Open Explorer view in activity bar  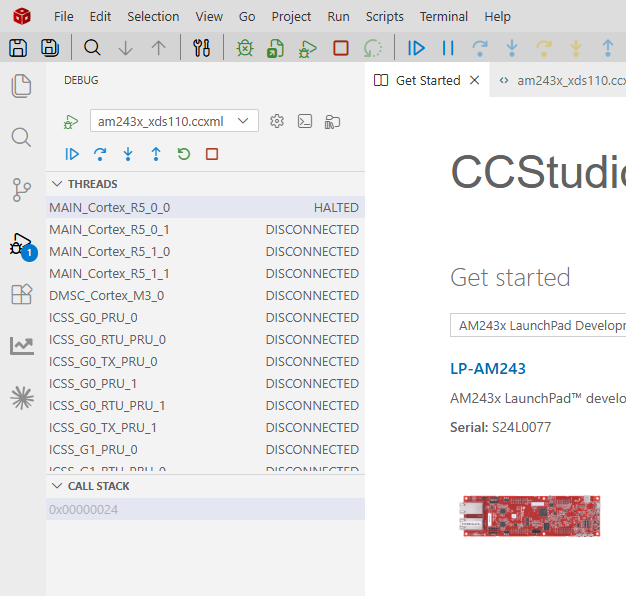tap(22, 86)
